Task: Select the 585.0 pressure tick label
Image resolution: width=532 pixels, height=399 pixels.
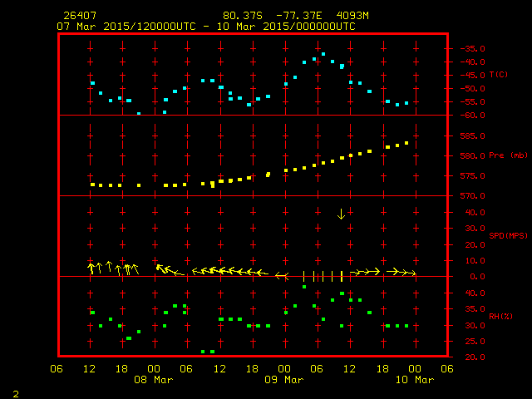Action: (473, 136)
